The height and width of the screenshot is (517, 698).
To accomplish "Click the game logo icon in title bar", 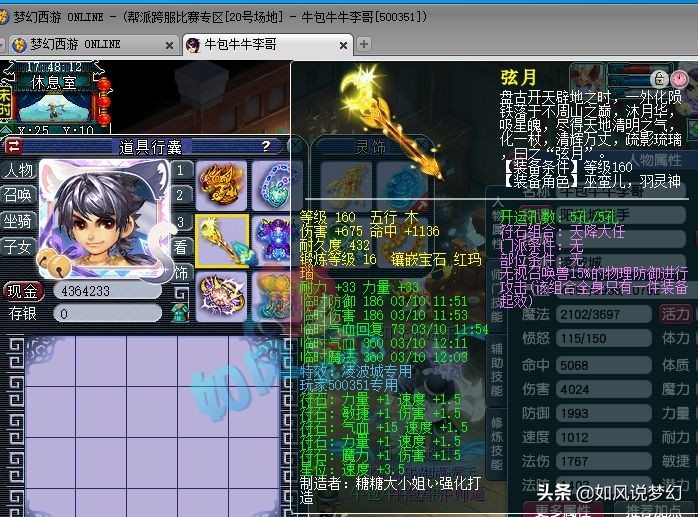I will [x=4, y=17].
